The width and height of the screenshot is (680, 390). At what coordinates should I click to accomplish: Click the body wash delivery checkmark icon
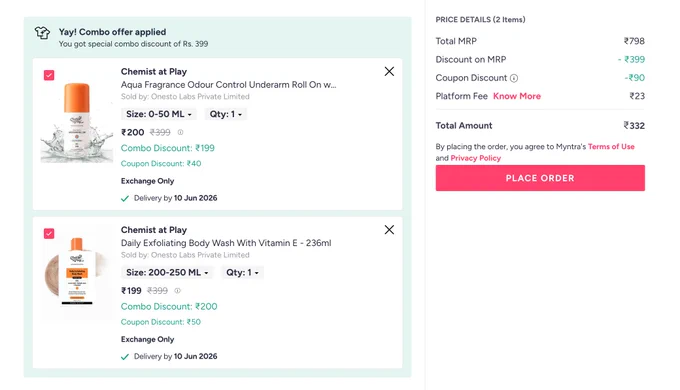point(125,357)
